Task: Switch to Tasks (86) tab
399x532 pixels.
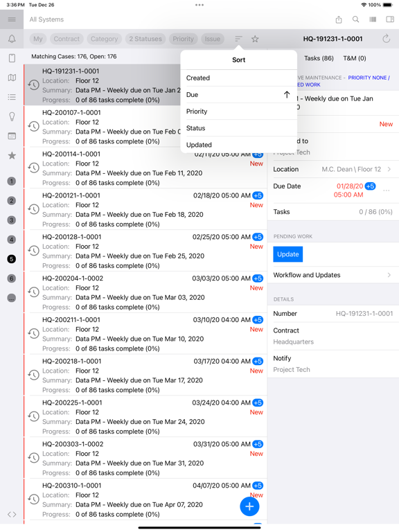Action: [x=319, y=58]
